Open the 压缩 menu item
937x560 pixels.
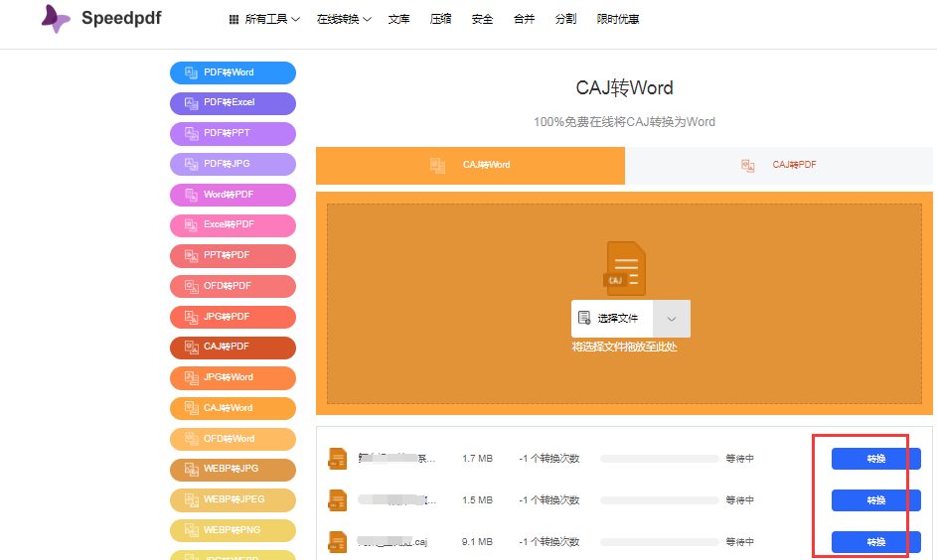(440, 19)
